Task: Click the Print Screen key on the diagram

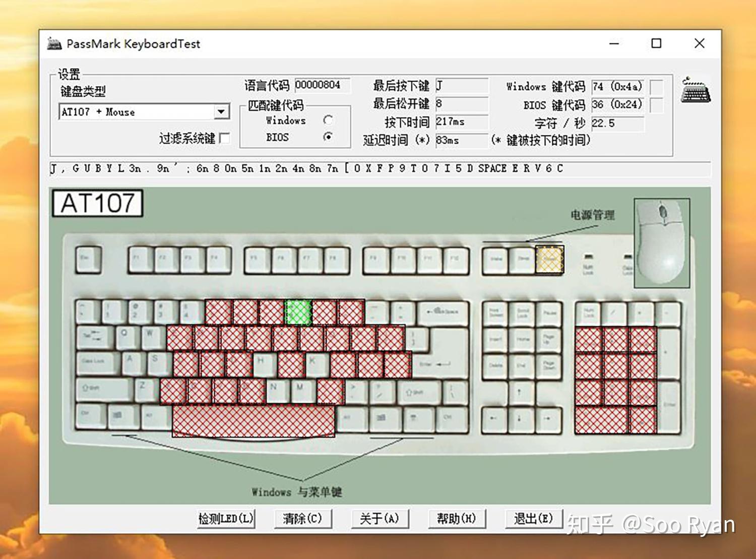Action: coord(495,314)
